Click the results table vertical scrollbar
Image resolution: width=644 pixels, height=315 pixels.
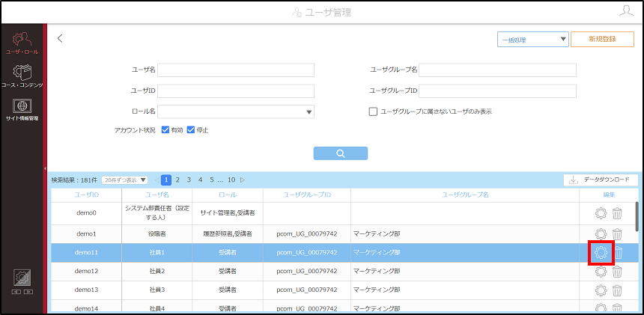click(637, 215)
